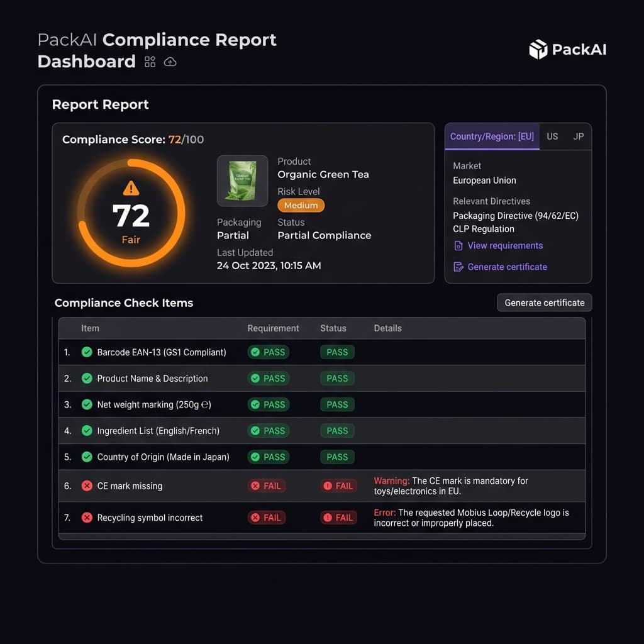
Task: Click the European Union market value
Action: pos(484,180)
